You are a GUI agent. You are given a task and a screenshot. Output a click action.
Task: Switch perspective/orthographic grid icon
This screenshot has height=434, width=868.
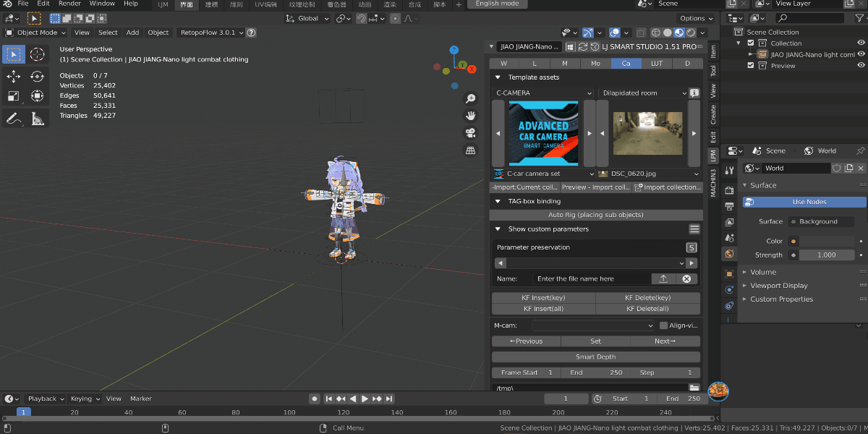(x=471, y=150)
